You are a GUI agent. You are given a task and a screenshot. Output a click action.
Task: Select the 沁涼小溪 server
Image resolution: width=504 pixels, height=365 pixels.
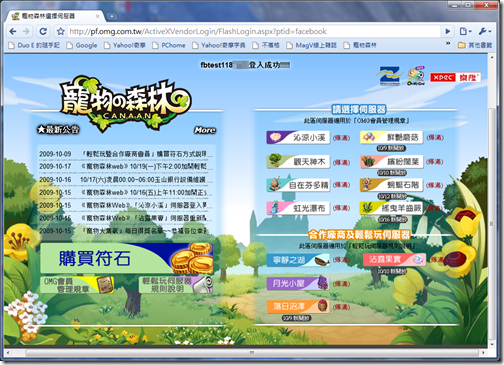point(298,137)
